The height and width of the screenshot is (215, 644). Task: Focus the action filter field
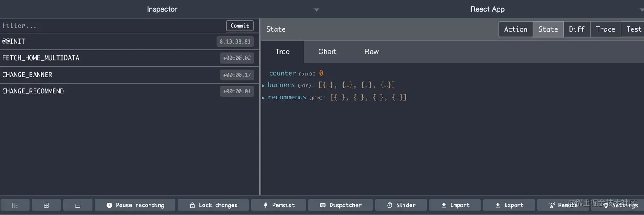point(113,26)
